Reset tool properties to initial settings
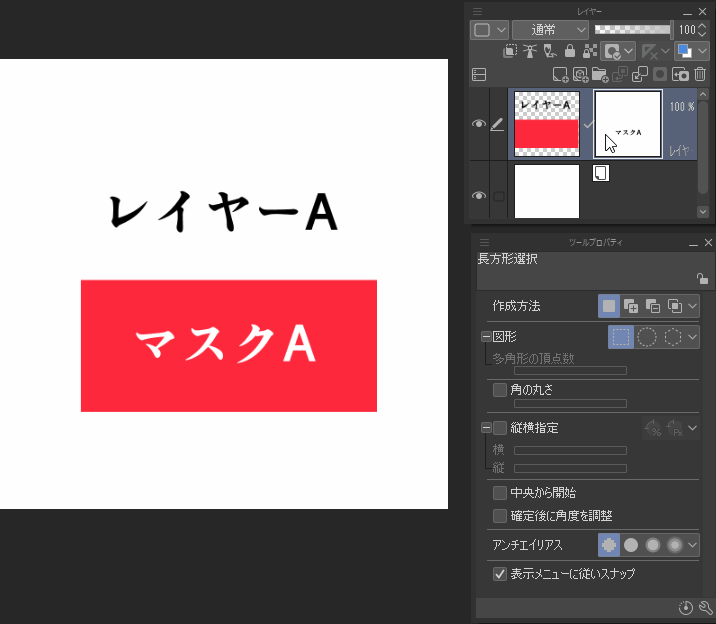Image resolution: width=716 pixels, height=624 pixels. click(685, 608)
